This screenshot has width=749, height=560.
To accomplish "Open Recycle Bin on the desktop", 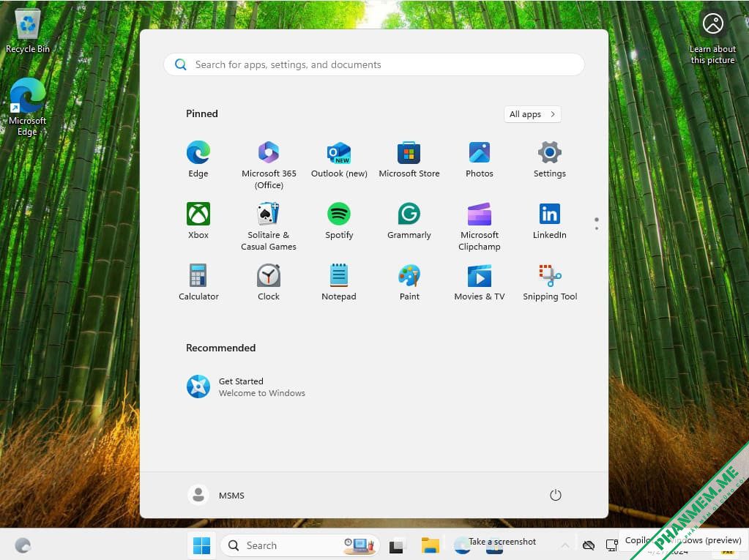I will [28, 31].
